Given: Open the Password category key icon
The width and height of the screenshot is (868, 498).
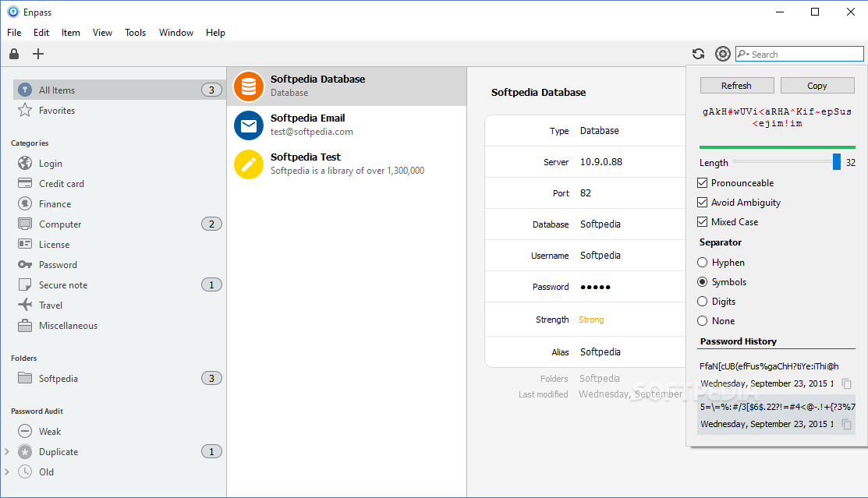Looking at the screenshot, I should point(25,264).
